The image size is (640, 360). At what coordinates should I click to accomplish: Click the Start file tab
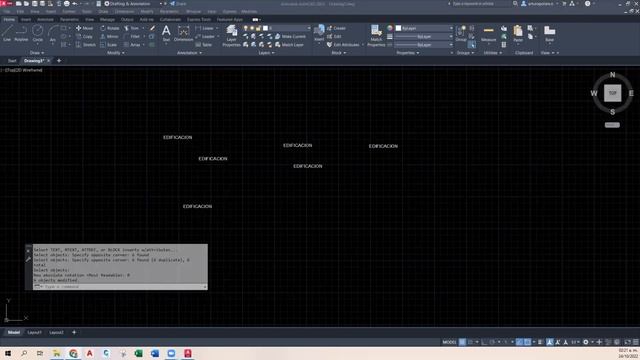coord(12,61)
